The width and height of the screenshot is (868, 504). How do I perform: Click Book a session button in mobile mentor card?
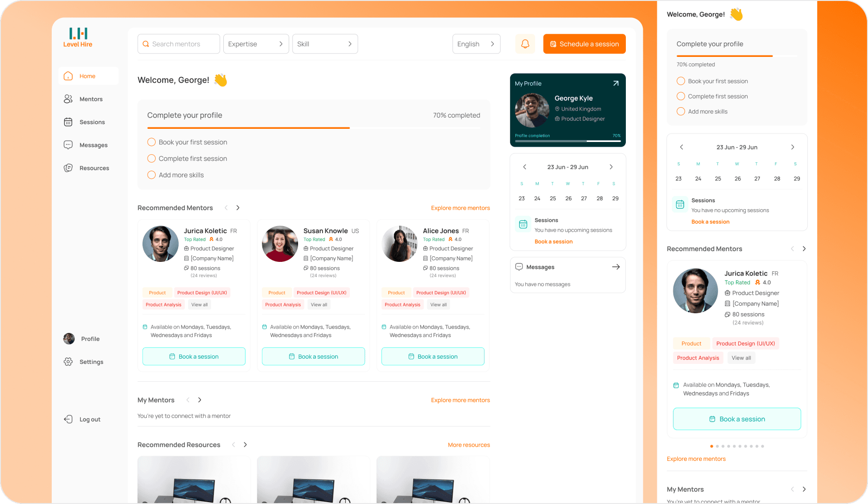coord(737,419)
